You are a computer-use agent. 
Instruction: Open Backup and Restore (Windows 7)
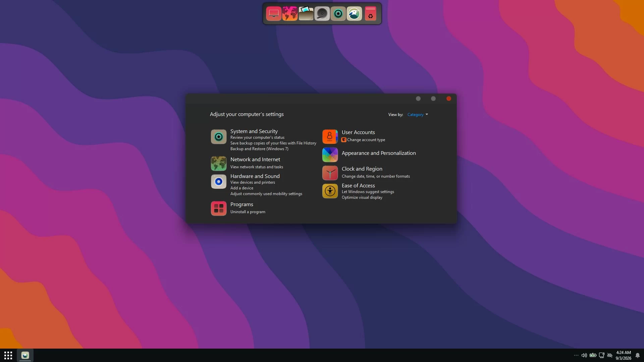coord(259,149)
